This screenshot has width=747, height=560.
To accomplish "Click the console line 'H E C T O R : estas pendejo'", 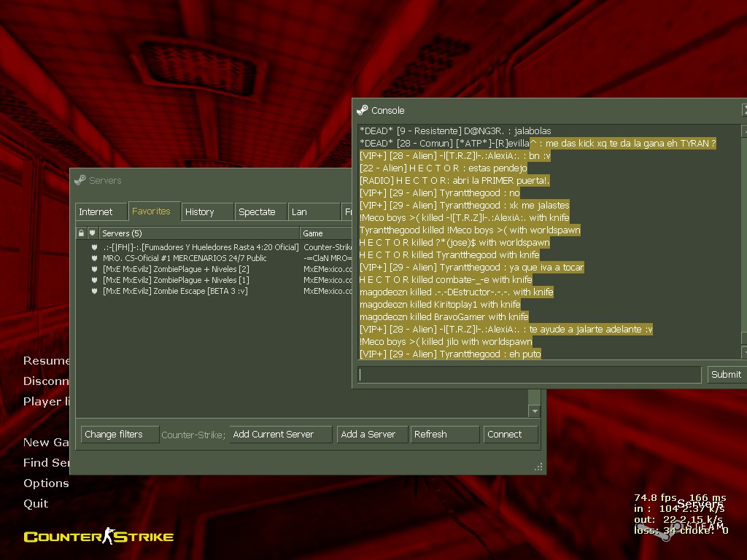I will coord(443,168).
